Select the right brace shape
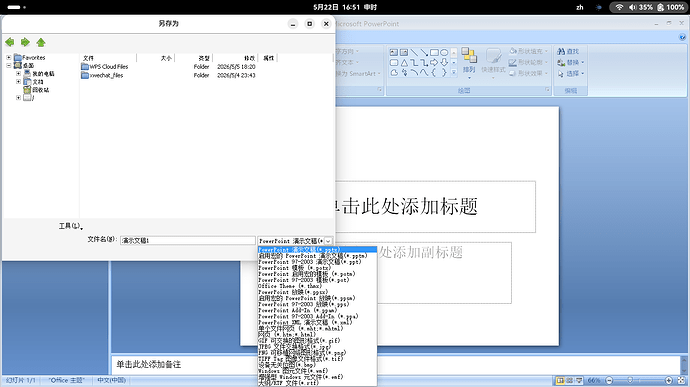Screen dimensions: 690x387 pyautogui.click(x=444, y=73)
